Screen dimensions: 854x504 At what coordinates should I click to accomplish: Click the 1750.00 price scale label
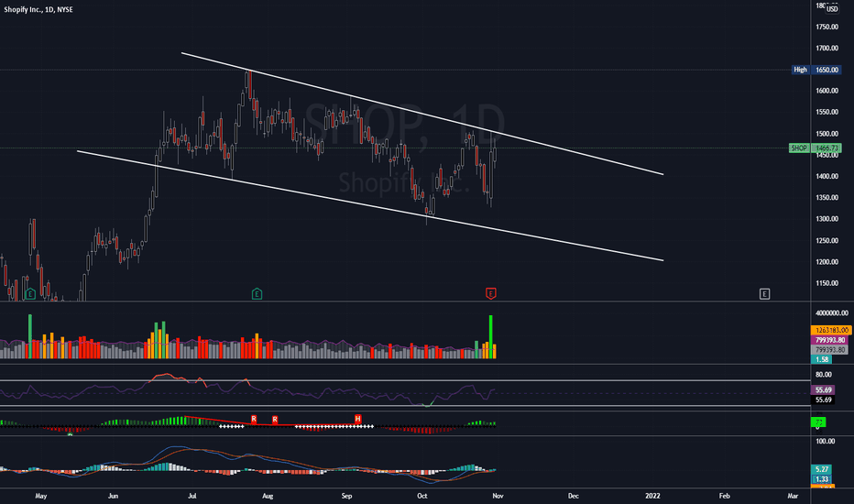827,27
